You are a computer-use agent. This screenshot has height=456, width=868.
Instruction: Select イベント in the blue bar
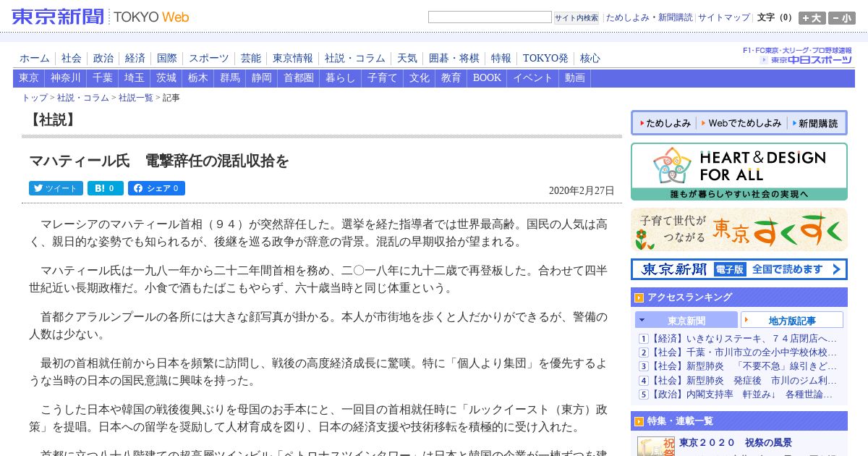coord(533,78)
